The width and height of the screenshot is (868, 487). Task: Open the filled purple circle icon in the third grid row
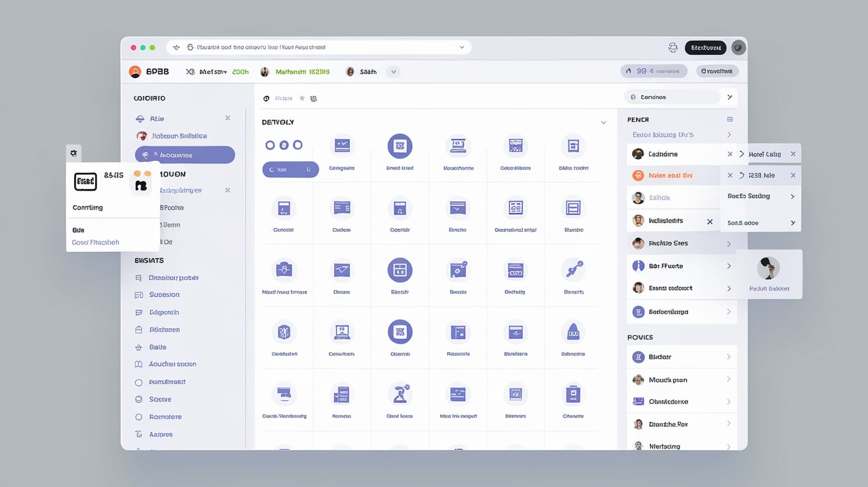pos(400,270)
